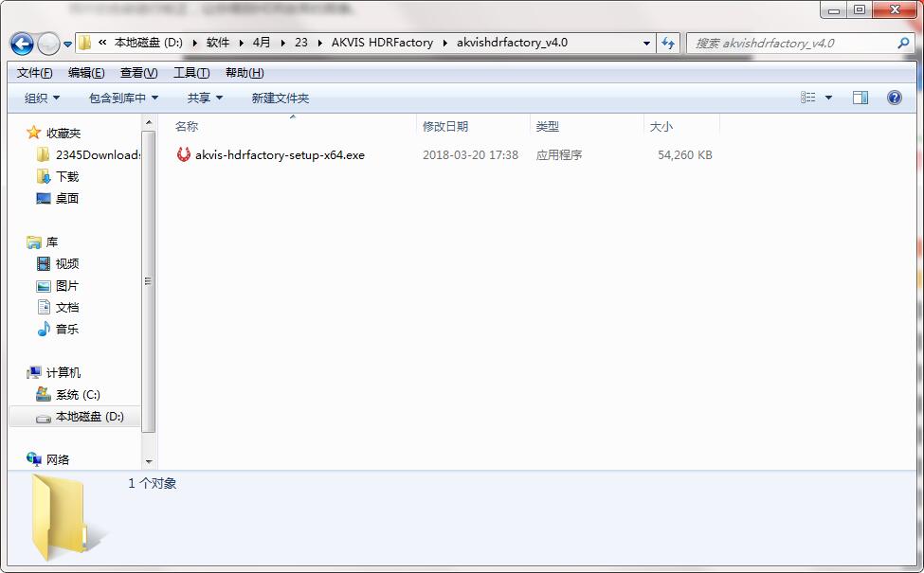Open 下载 folder in favorites
924x573 pixels.
(x=66, y=177)
